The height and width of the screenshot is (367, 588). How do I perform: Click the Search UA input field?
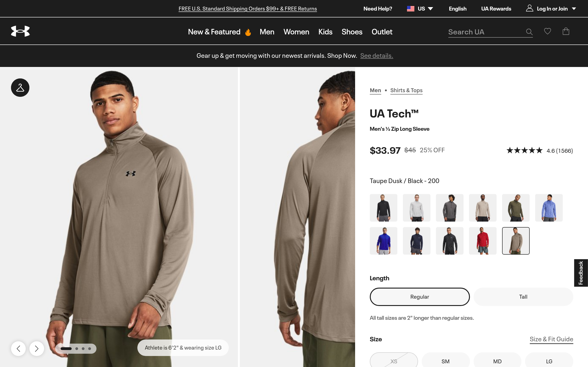tap(485, 32)
